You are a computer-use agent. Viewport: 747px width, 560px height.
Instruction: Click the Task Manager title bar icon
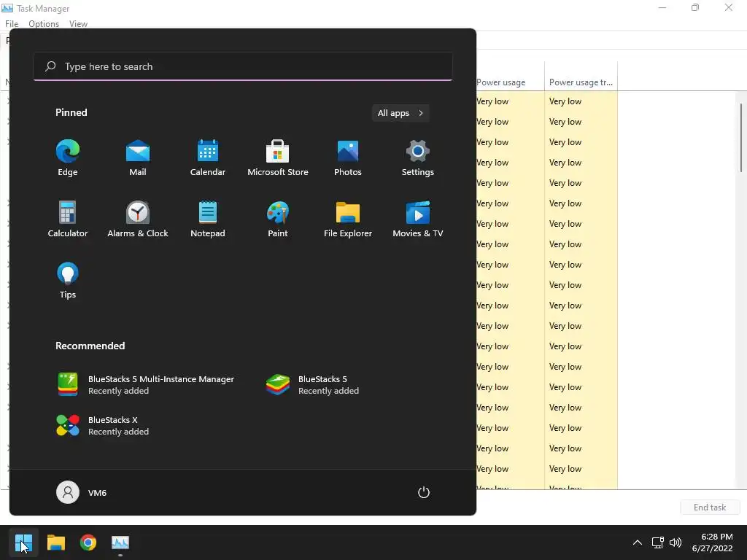point(7,8)
